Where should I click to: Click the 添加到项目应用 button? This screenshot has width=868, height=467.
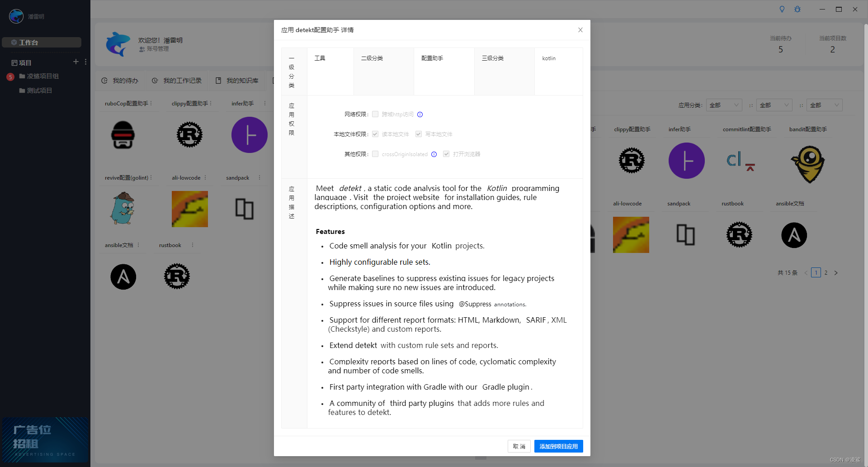pos(559,446)
